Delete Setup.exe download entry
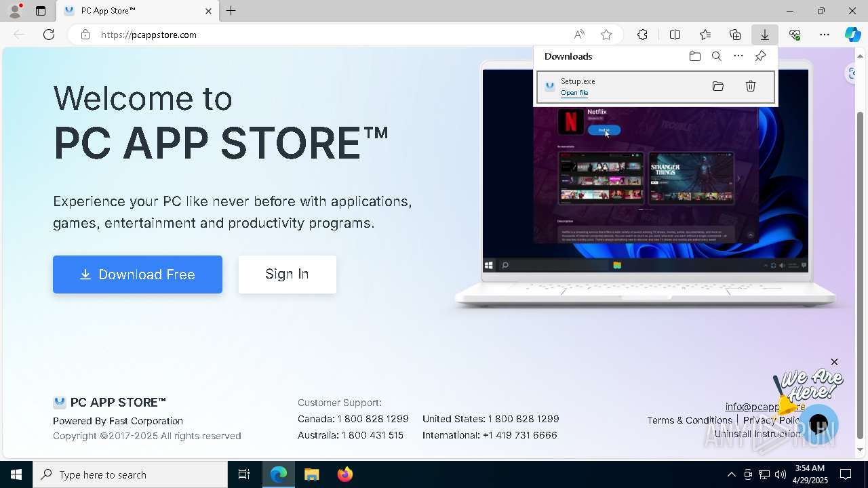The height and width of the screenshot is (488, 868). 751,86
